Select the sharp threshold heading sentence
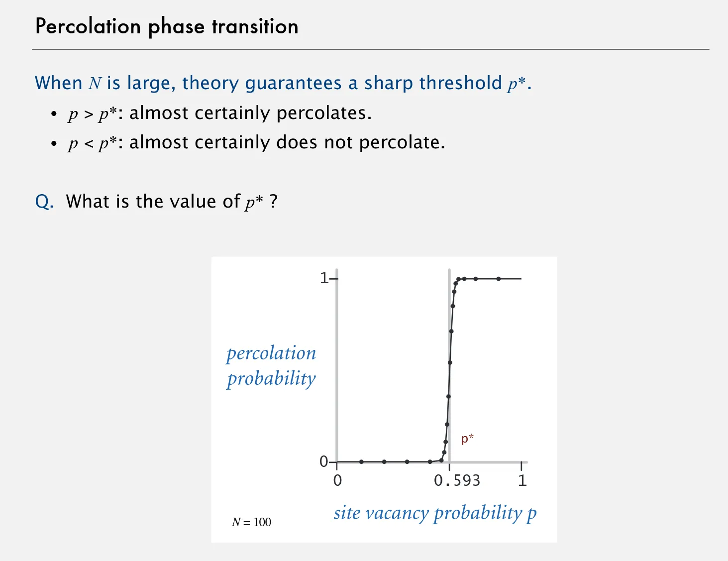Viewport: 728px width, 561px height. pos(283,83)
